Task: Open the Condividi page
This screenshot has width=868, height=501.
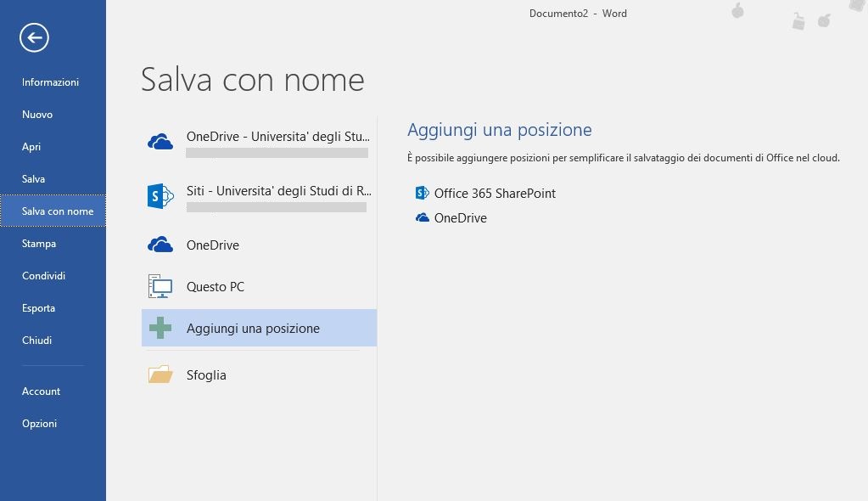Action: [x=44, y=275]
